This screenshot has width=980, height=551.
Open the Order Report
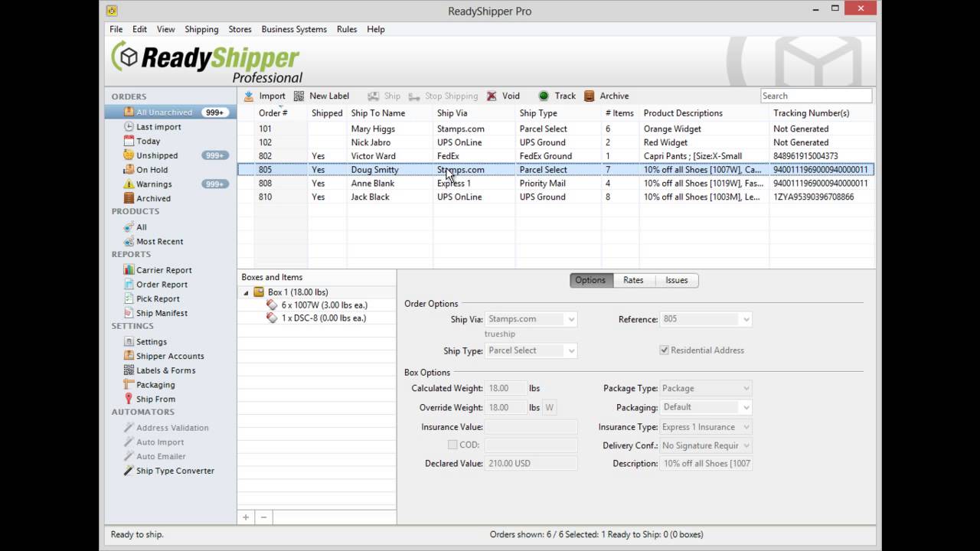click(x=162, y=285)
